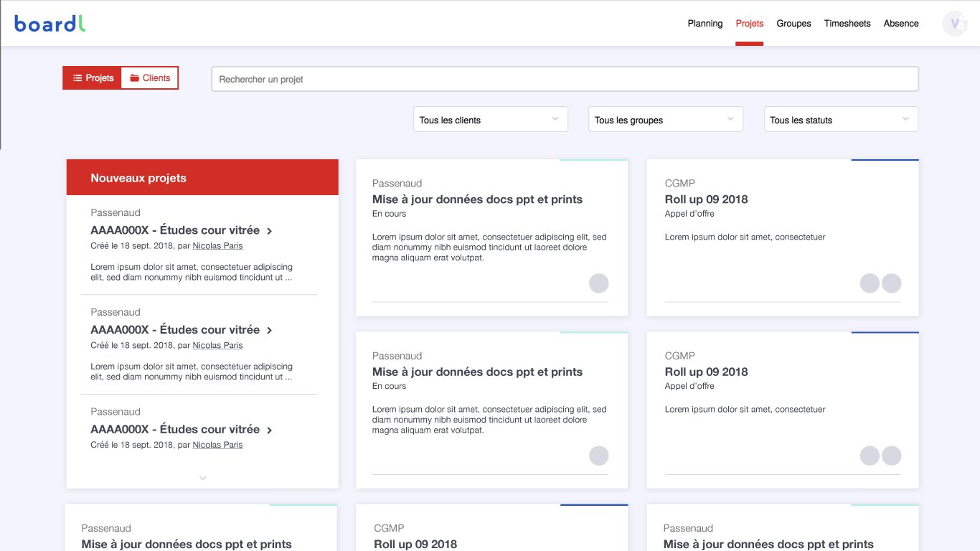The image size is (980, 551).
Task: Navigate to the Absence tab
Action: pyautogui.click(x=900, y=24)
